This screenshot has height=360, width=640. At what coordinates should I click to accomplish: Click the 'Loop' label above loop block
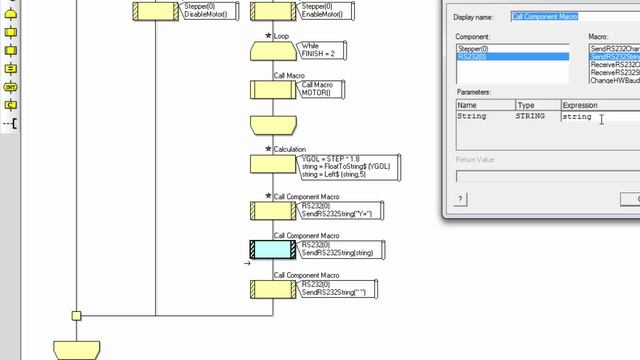281,36
